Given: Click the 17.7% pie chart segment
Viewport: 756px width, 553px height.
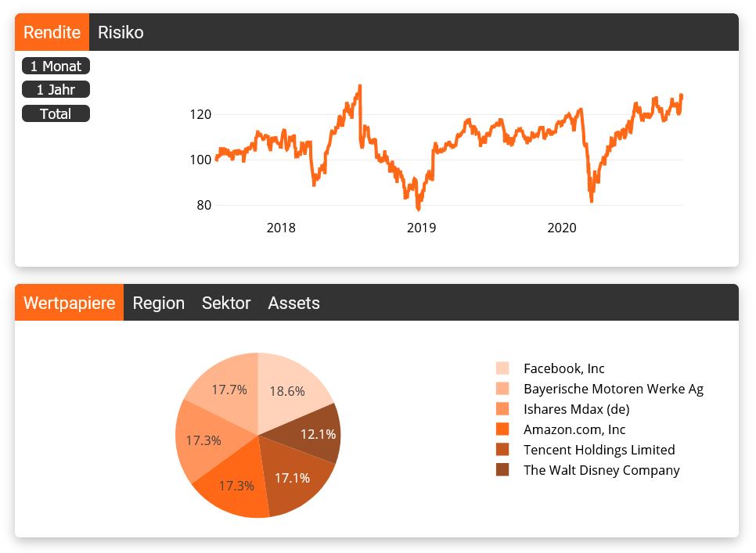Looking at the screenshot, I should point(229,389).
